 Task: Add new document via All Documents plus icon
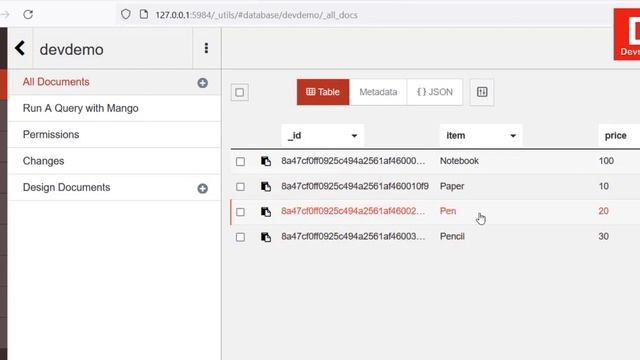[x=202, y=83]
